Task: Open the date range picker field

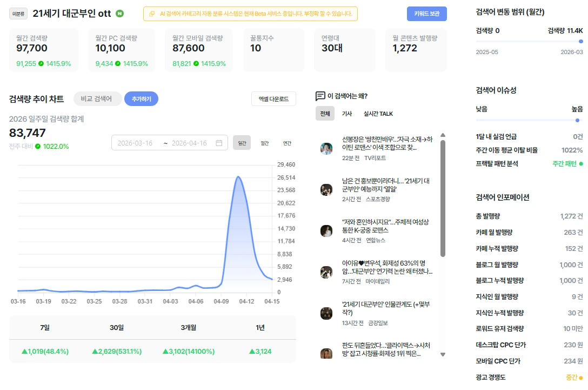Action: pos(170,143)
